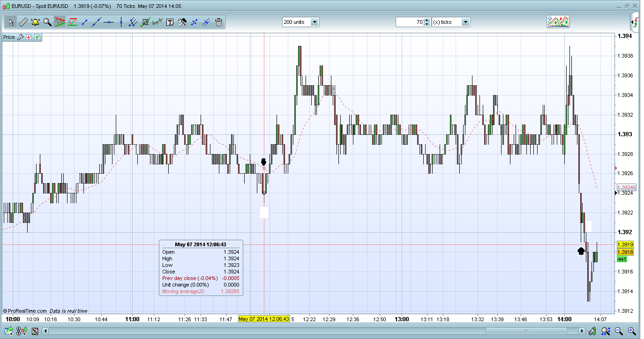
Task: Click the chart export icon at bottom left
Action: 8,332
